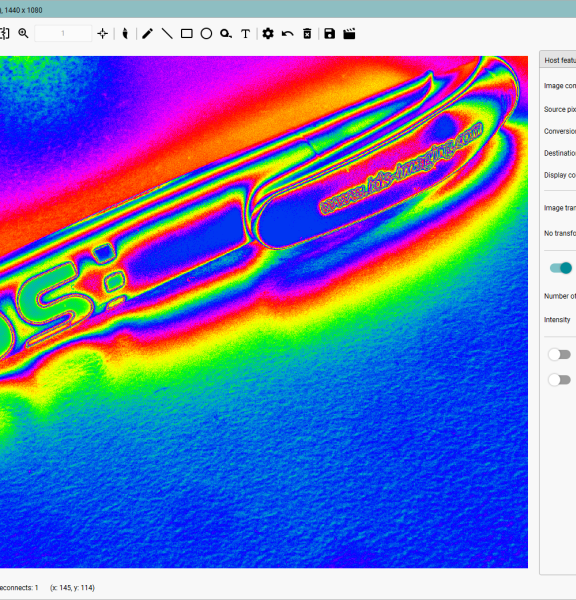
Task: Enable the second gray toggle switch
Action: pos(560,380)
